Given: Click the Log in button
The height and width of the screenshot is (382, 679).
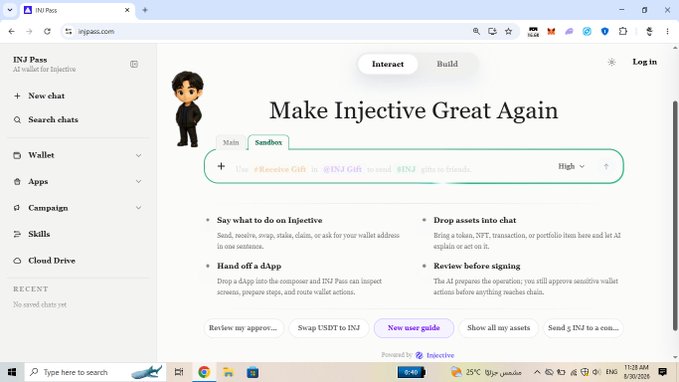Looking at the screenshot, I should 644,62.
